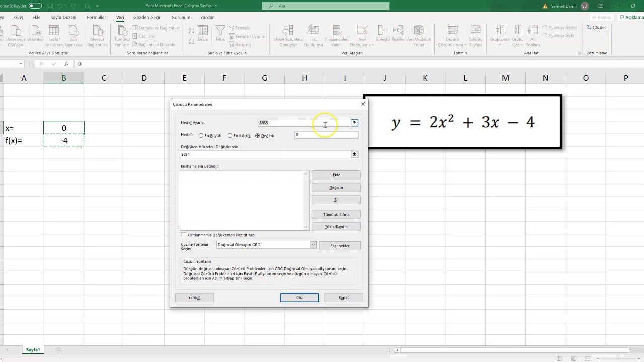Screen dimensions: 644x362
Task: Sort ascending with the A-Z icon
Action: (x=191, y=31)
